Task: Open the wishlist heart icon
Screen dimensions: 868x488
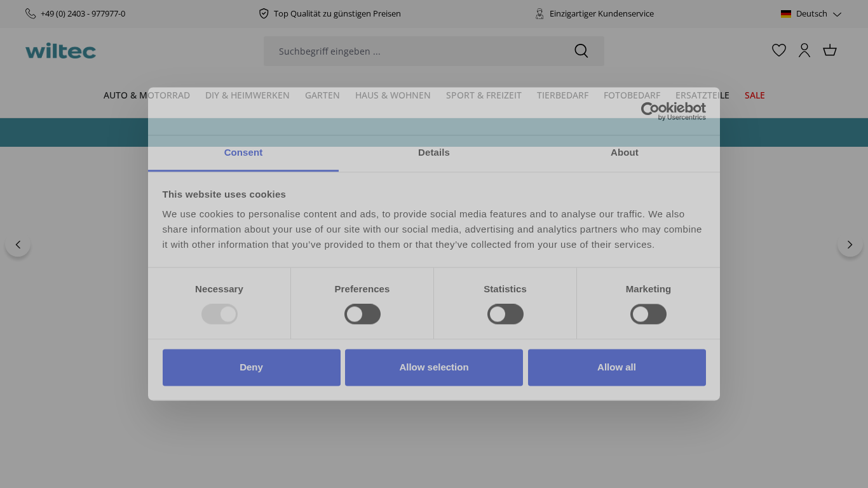Action: click(779, 50)
